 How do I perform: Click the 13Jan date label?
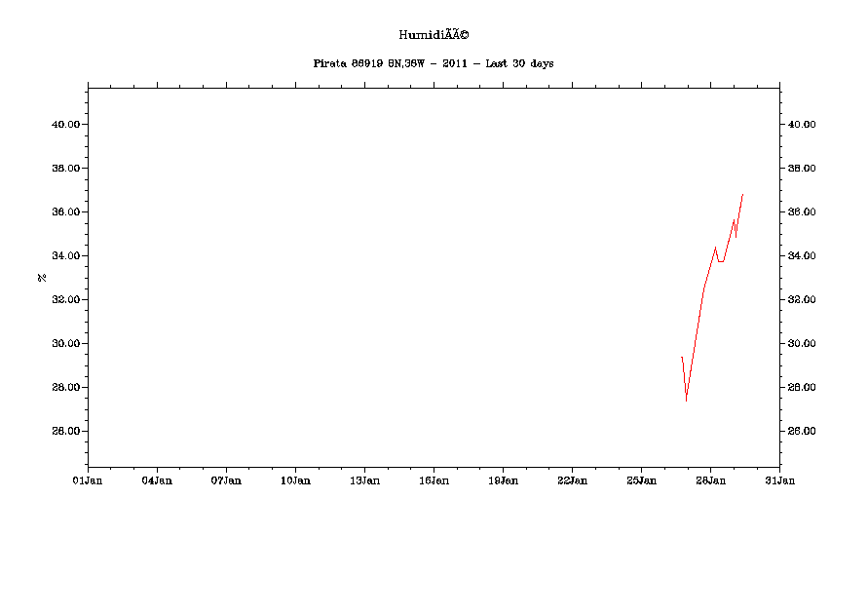click(x=364, y=480)
